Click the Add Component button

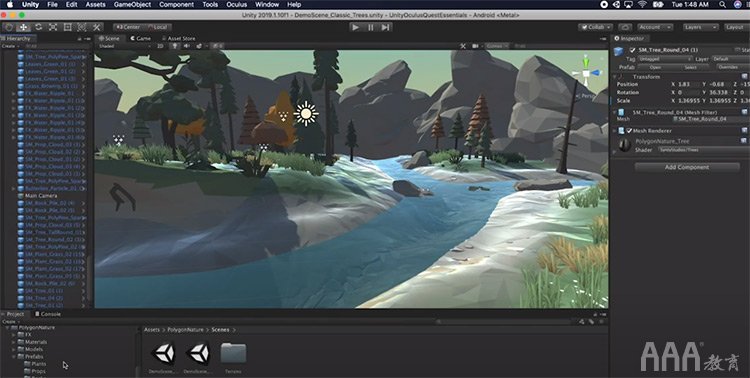tap(687, 167)
